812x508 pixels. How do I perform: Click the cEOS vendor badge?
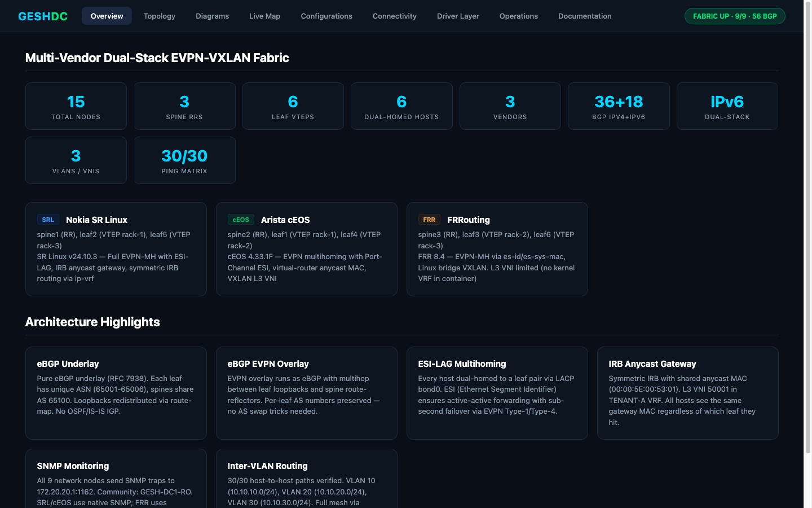[241, 220]
